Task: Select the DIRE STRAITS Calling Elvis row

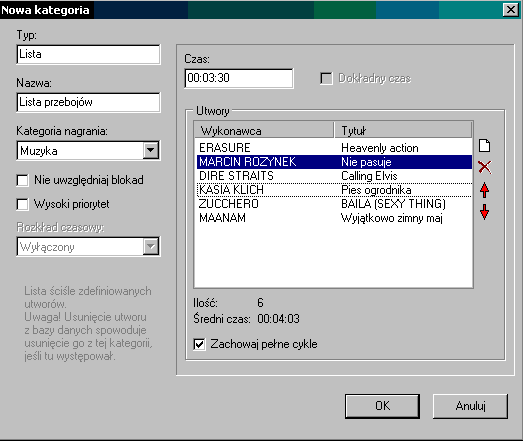Action: (x=334, y=176)
